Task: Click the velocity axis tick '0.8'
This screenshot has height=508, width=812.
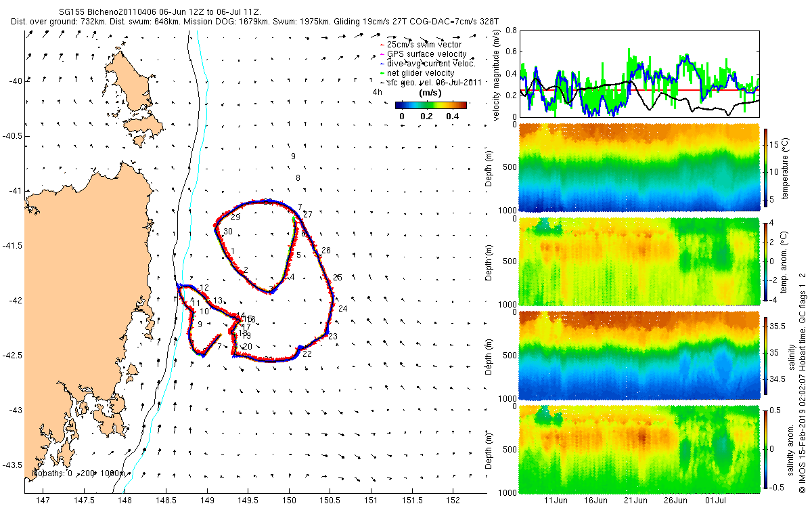Action: click(x=510, y=30)
